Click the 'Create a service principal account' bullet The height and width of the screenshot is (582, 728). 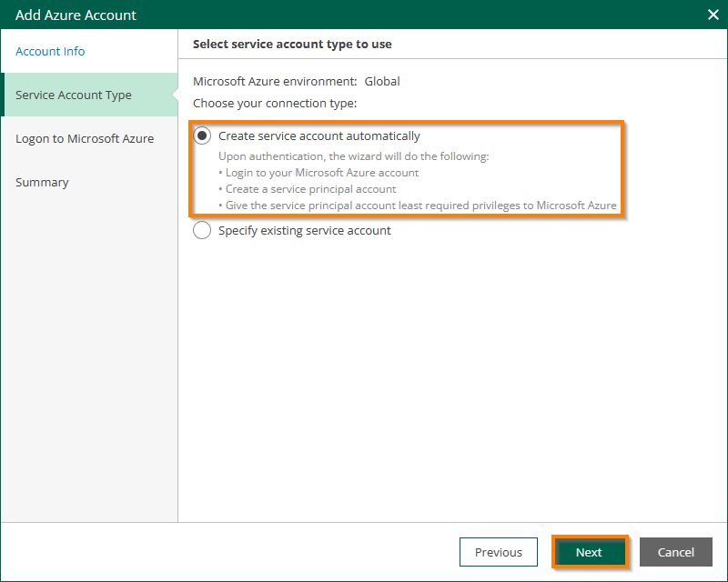tap(310, 189)
